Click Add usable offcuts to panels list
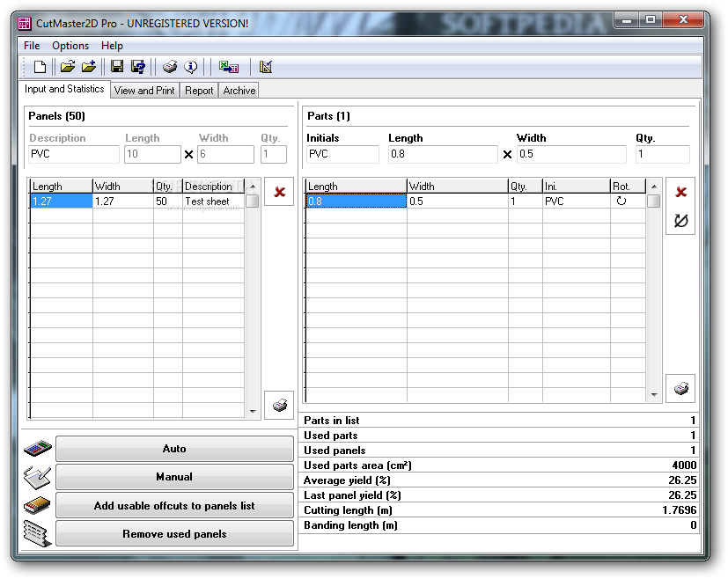The image size is (728, 579). 174,506
